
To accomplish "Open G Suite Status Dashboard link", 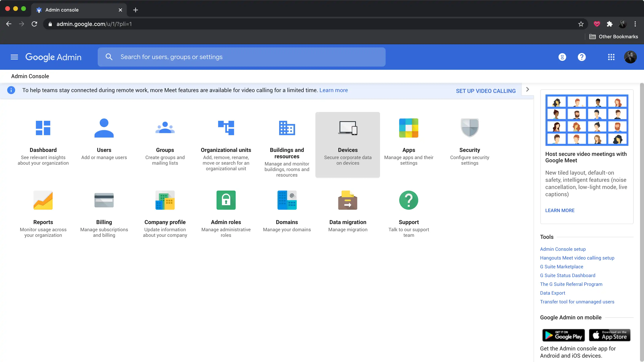I will (x=567, y=275).
